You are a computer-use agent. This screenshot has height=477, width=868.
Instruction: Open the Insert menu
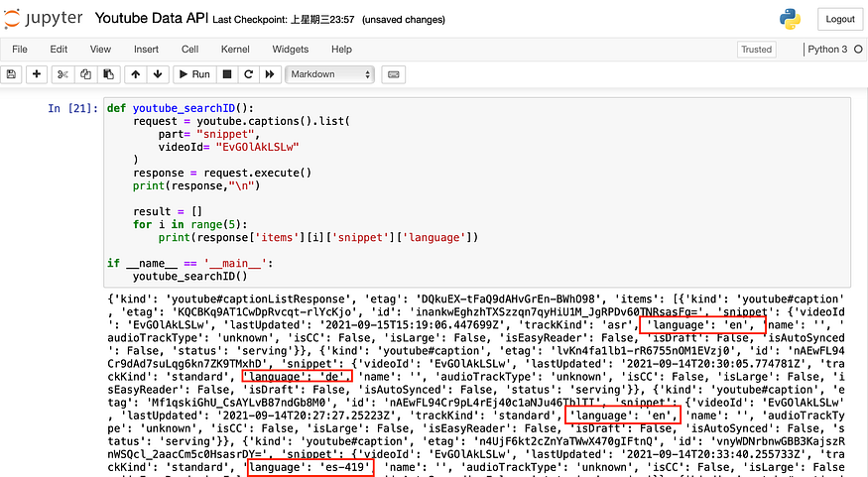[x=146, y=50]
